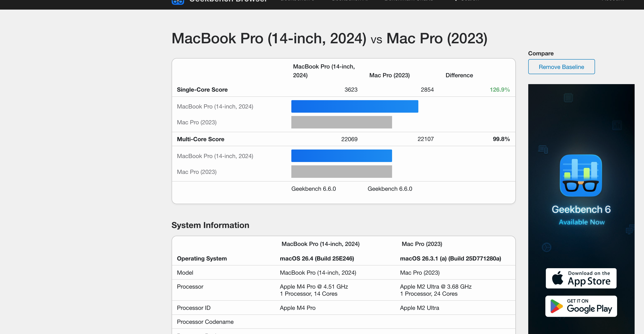The image size is (644, 334).
Task: Click the Apple M4 Pro processor cell
Action: tap(314, 290)
